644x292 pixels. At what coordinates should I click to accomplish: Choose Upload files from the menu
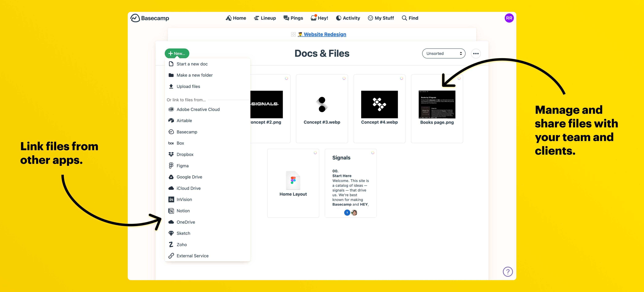(x=188, y=86)
